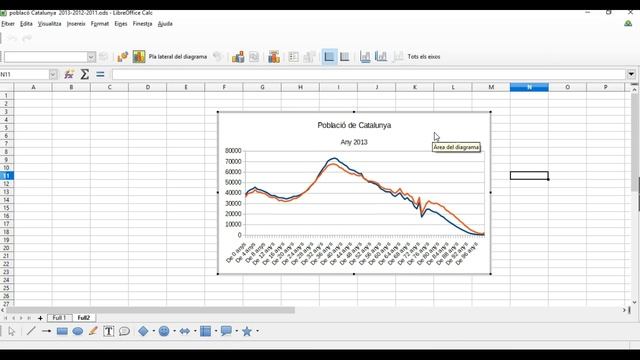The image size is (640, 360).
Task: Click the Pla lateral del diagrama label
Action: point(178,57)
